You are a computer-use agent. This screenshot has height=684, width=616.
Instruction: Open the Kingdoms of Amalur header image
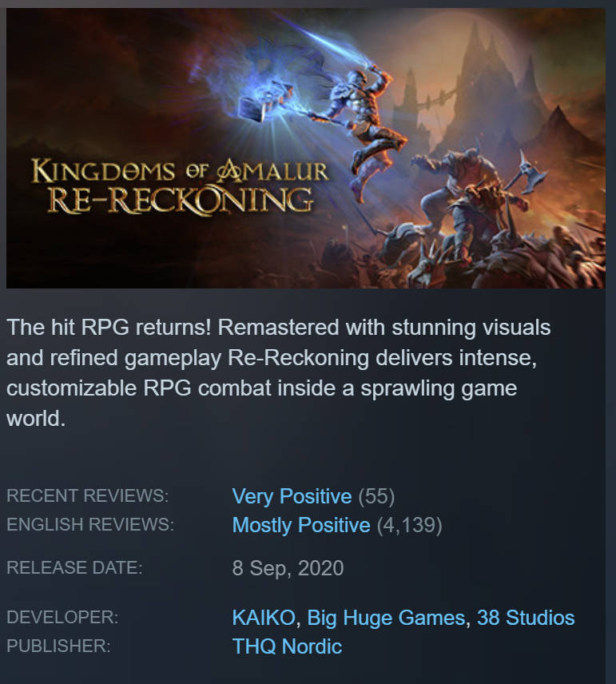tap(305, 148)
